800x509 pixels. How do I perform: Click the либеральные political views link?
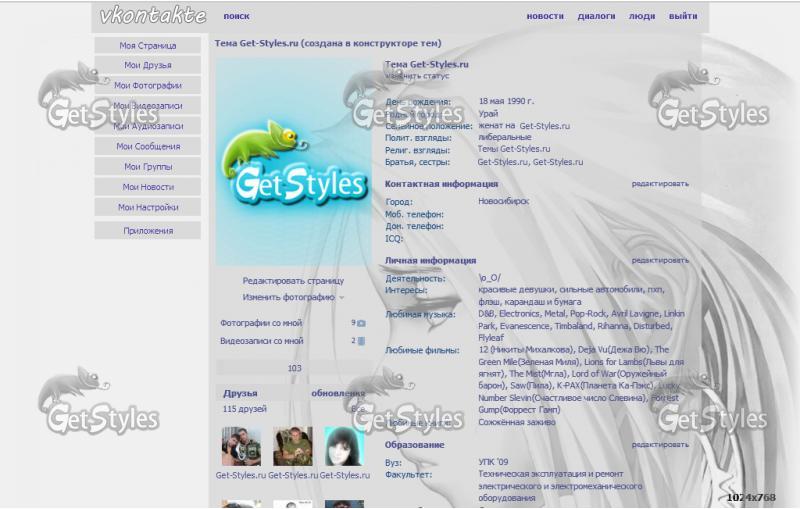[505, 137]
